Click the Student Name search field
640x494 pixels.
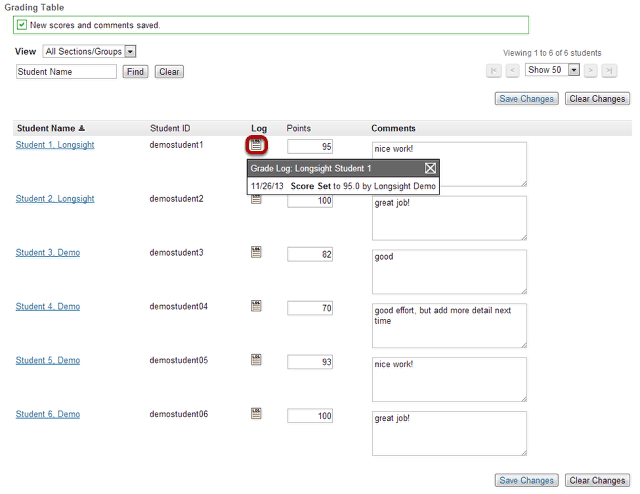(x=66, y=72)
